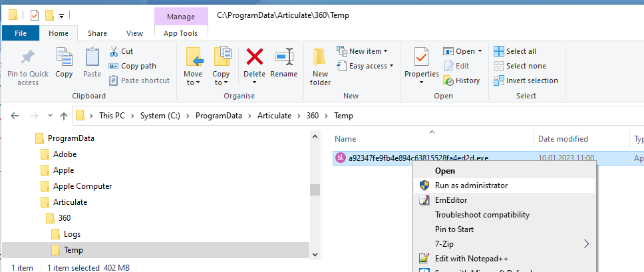This screenshot has height=272, width=644.
Task: Click the Copy path button
Action: [x=132, y=66]
